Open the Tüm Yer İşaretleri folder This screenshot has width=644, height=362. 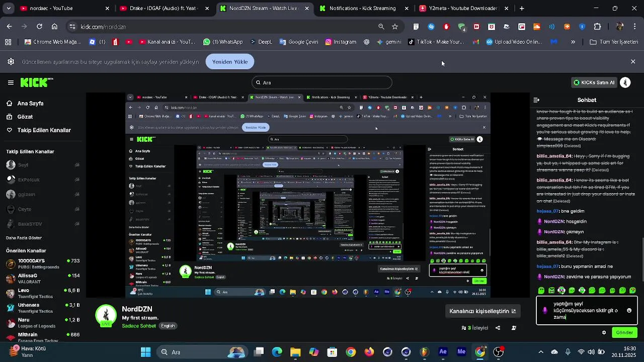(614, 42)
